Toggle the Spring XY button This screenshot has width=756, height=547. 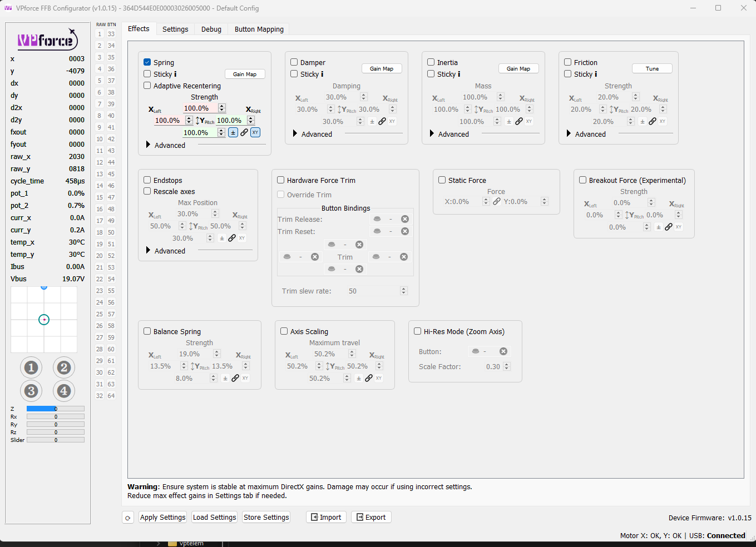[255, 132]
